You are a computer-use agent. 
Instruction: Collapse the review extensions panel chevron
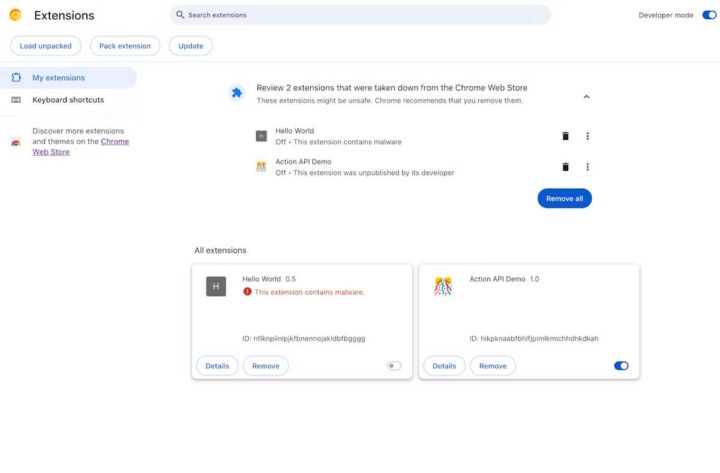586,96
